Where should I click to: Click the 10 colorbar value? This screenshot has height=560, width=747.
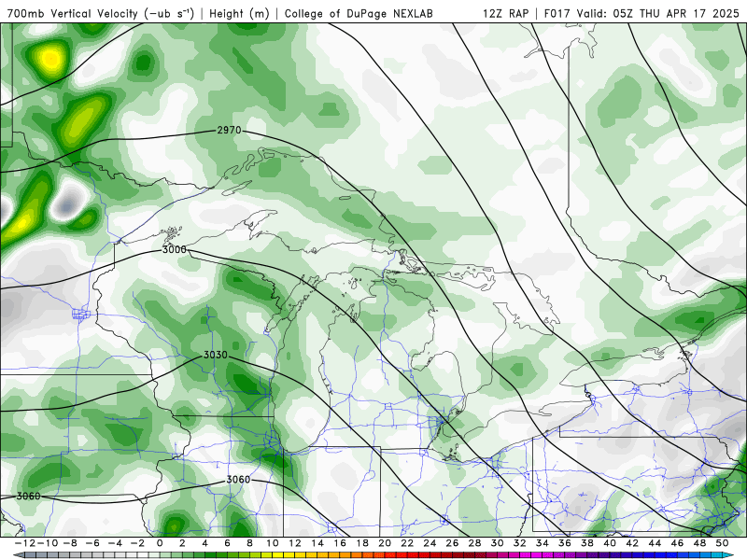(272, 543)
